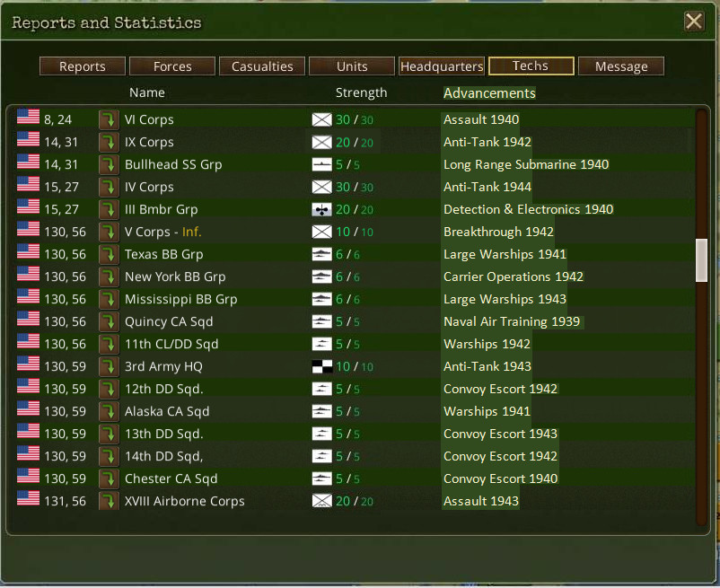Click the Carrier Operations 1942 advancement
The image size is (720, 588).
(514, 276)
